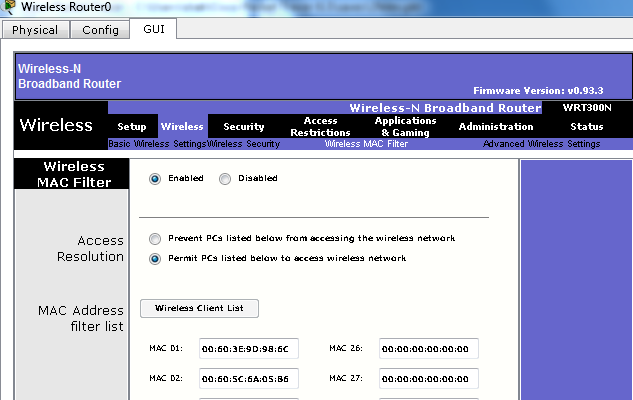The width and height of the screenshot is (633, 400).
Task: Click the MAC 01 address field
Action: pyautogui.click(x=246, y=349)
